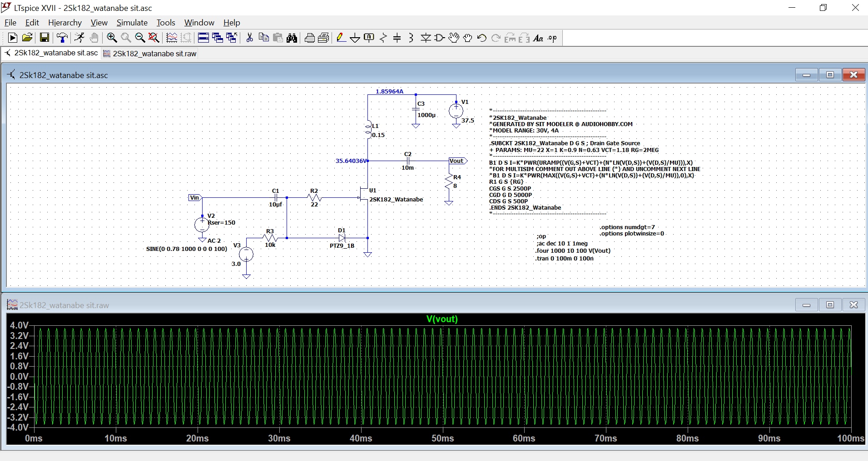Click the '1.85964A' current annotation
Viewport: 868px width, 461px height.
[x=389, y=92]
